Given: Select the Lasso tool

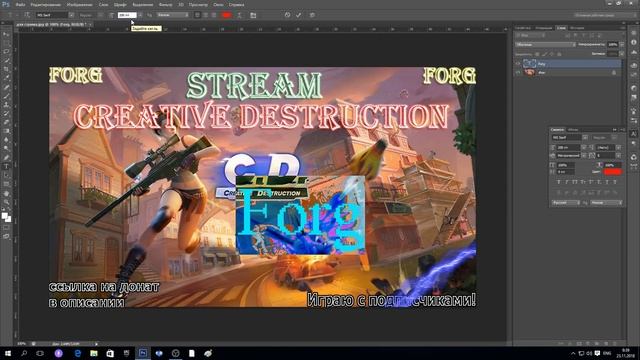Looking at the screenshot, I should (6, 52).
